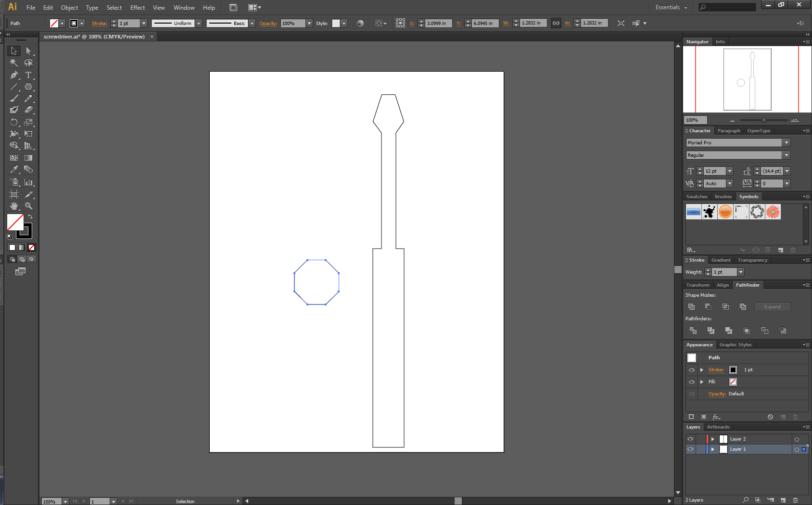
Task: Click the Opacity link in control bar
Action: (268, 23)
